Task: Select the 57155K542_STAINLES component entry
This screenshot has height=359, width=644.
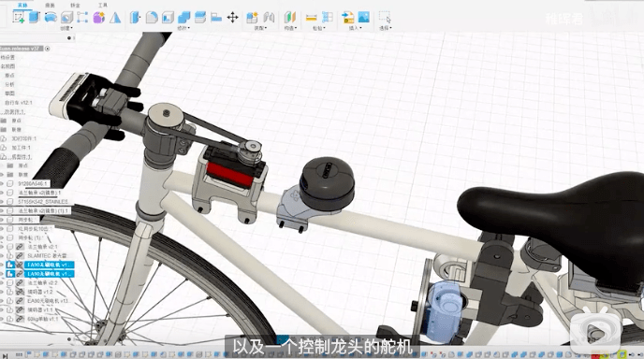Action: point(43,202)
